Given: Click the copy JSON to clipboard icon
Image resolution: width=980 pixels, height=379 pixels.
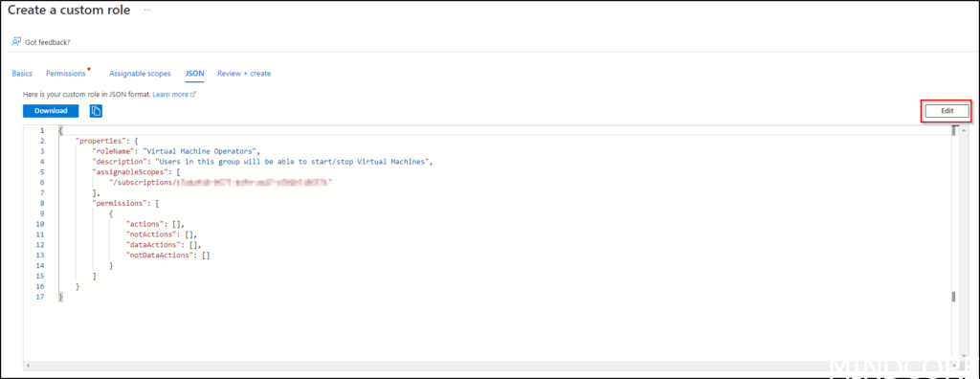Looking at the screenshot, I should 96,111.
